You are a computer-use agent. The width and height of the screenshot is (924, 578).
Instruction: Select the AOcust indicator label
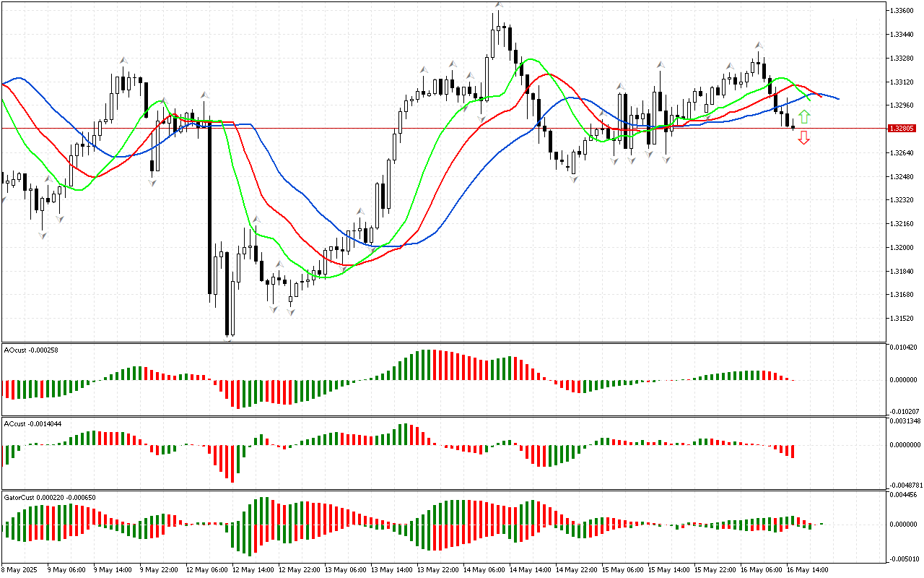[x=31, y=350]
